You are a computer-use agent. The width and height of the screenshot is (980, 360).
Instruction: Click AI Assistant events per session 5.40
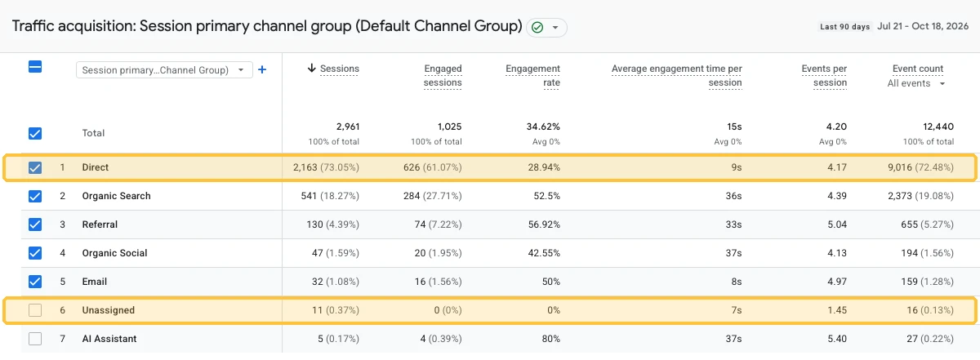click(837, 339)
